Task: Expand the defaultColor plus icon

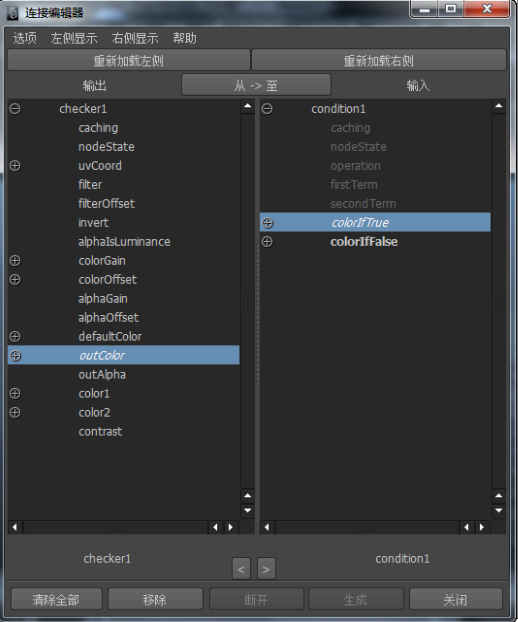Action: coord(15,337)
